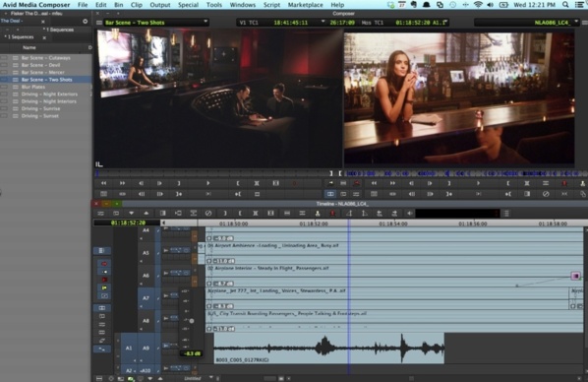Viewport: 588px width, 382px height.
Task: Toggle the A6 track selector
Action: pyautogui.click(x=146, y=276)
